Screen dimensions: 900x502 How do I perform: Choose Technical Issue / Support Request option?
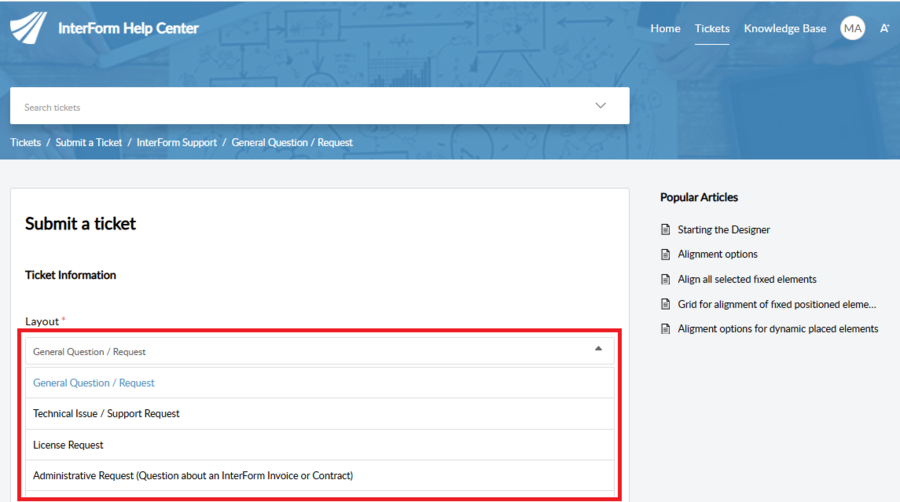coord(320,414)
